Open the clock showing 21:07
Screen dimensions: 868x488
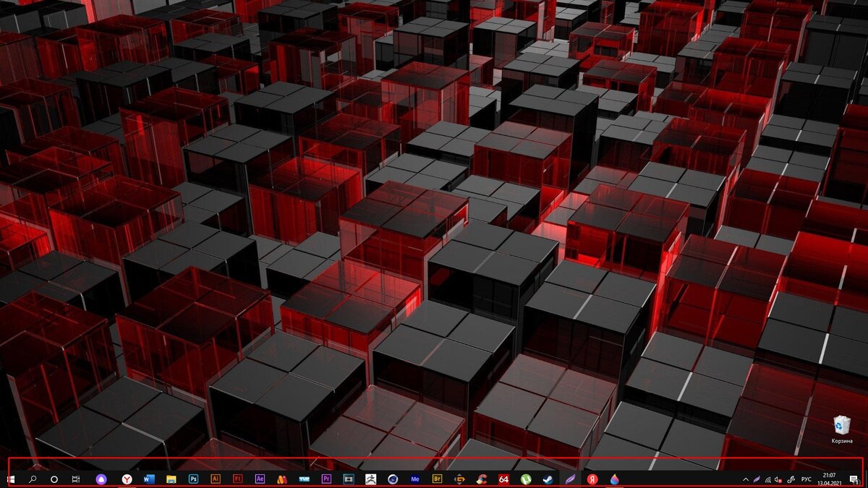coord(829,479)
